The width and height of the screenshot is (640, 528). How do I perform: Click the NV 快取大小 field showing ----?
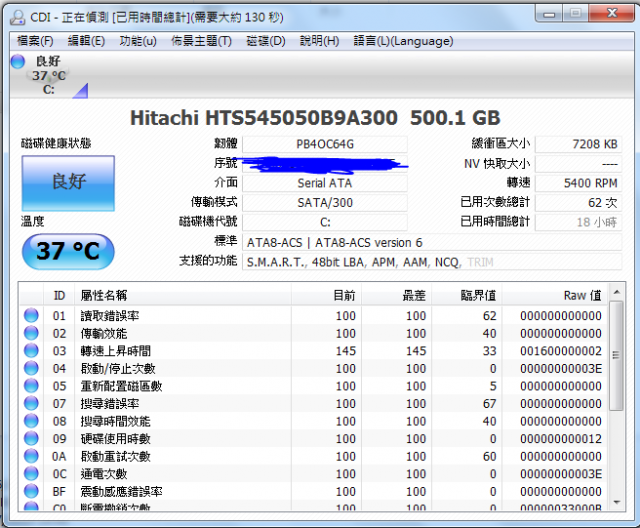point(578,164)
